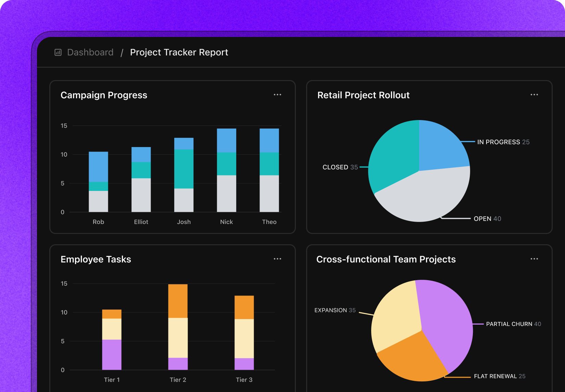Click the CLOSED 35 legend label
This screenshot has height=392, width=565.
[x=340, y=167]
